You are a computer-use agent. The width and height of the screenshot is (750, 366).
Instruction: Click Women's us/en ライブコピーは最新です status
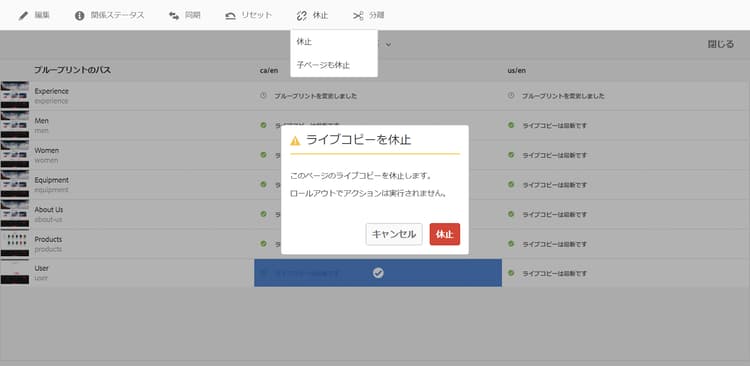tap(554, 155)
